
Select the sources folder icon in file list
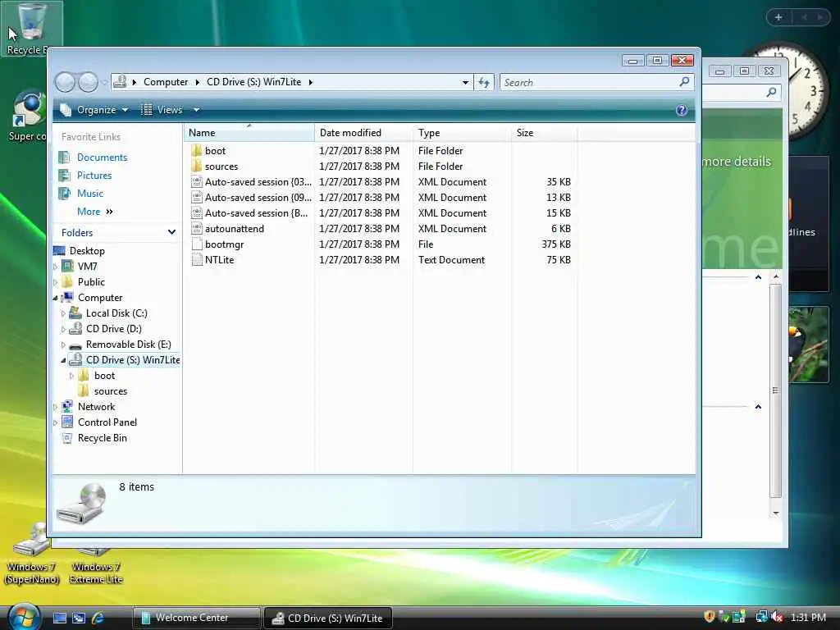click(197, 166)
